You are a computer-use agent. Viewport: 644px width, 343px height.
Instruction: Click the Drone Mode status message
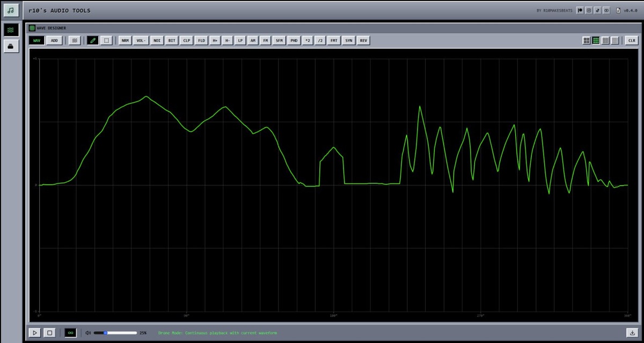coord(217,333)
